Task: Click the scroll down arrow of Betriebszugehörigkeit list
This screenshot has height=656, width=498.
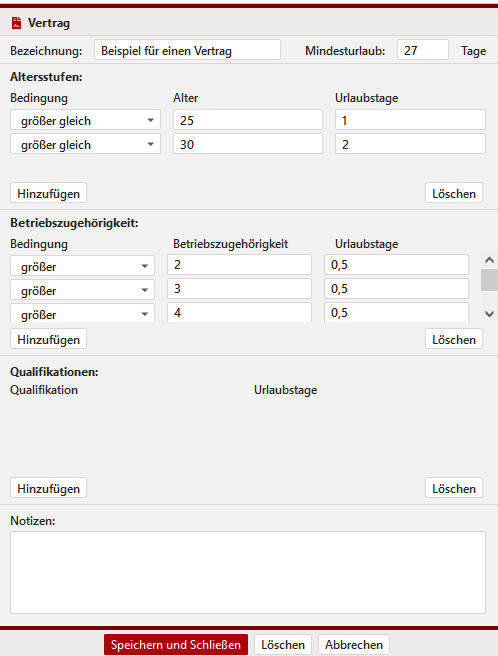Action: click(489, 314)
